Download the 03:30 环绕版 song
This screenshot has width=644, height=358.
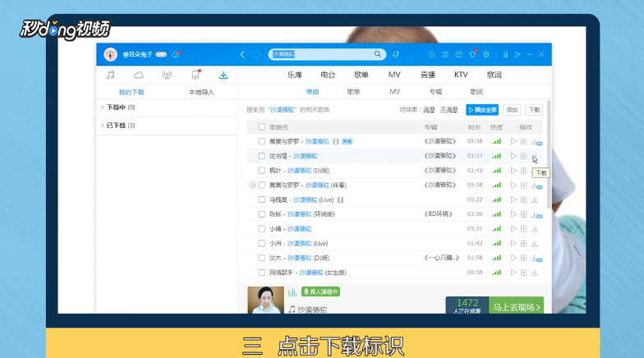coord(536,214)
